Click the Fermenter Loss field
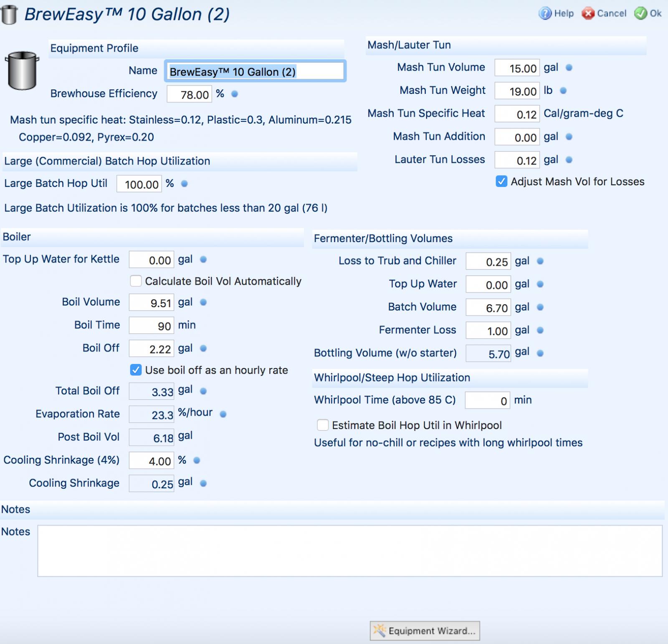 [488, 330]
